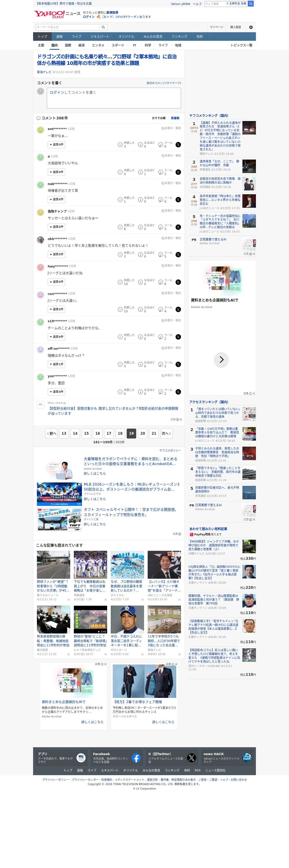Image resolution: width=289 pixels, height=868 pixels.
Task: Open the ランキング tab in blue bar
Action: point(179,37)
